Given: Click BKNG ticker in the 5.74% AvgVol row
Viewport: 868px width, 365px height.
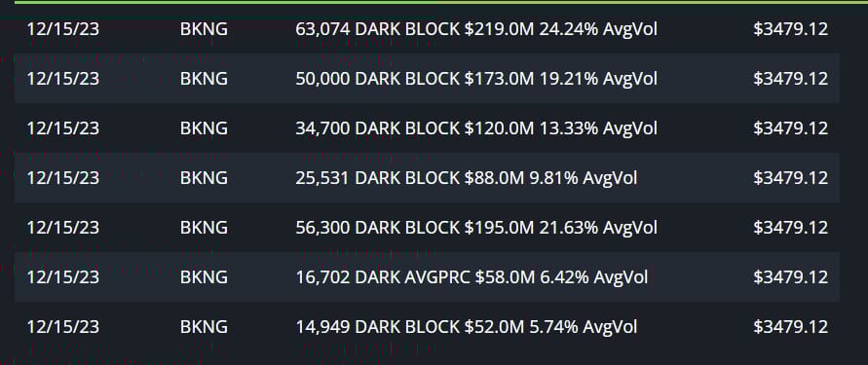Looking at the screenshot, I should click(x=204, y=327).
